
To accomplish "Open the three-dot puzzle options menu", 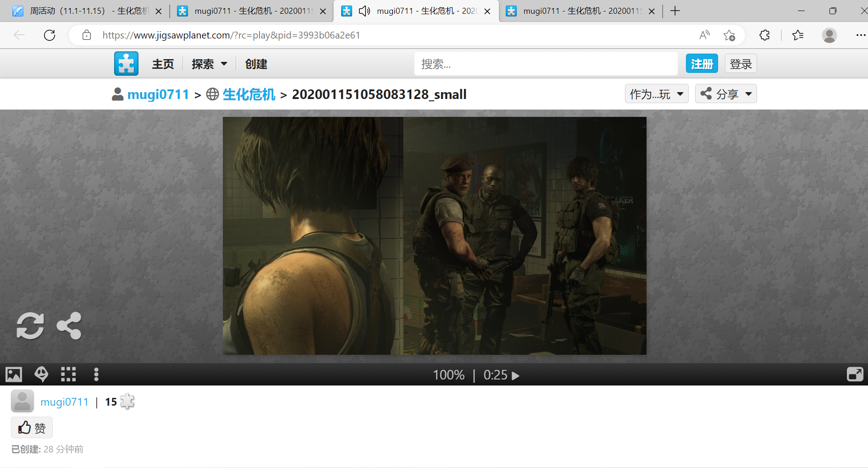I will point(96,374).
